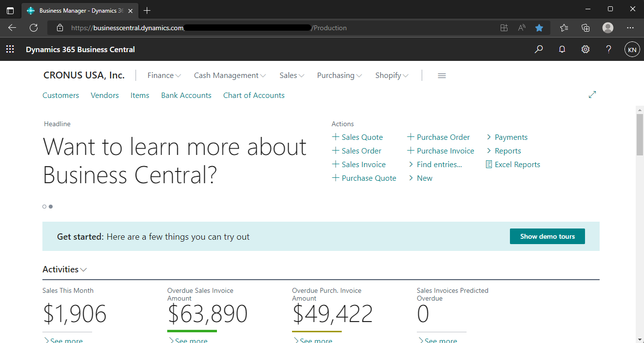Expand the Find entries... action group
Screen dimensions: 644x343
coord(435,165)
